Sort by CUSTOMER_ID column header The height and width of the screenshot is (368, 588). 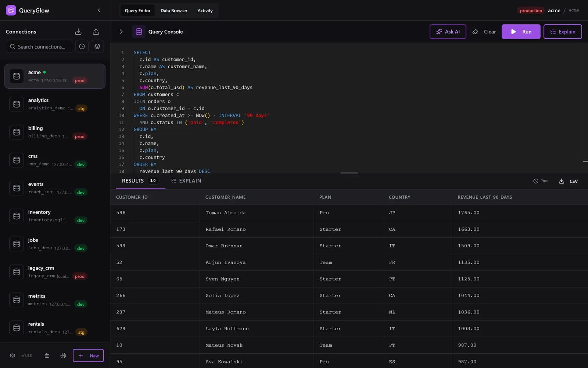[132, 197]
